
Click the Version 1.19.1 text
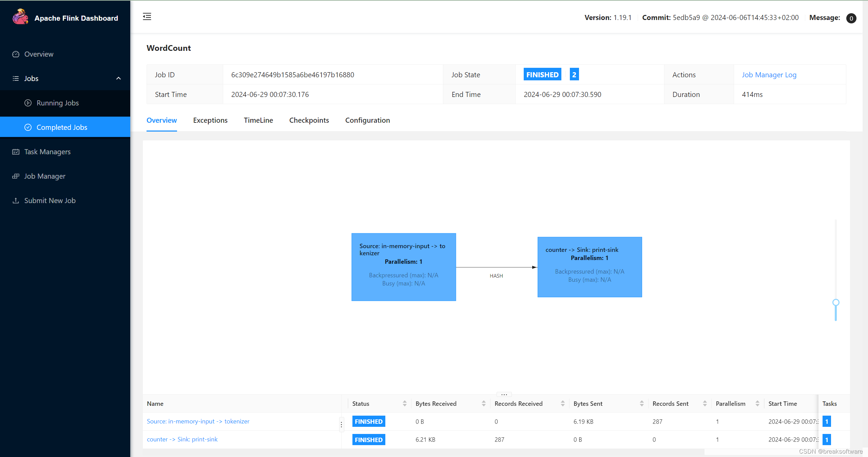pyautogui.click(x=608, y=18)
